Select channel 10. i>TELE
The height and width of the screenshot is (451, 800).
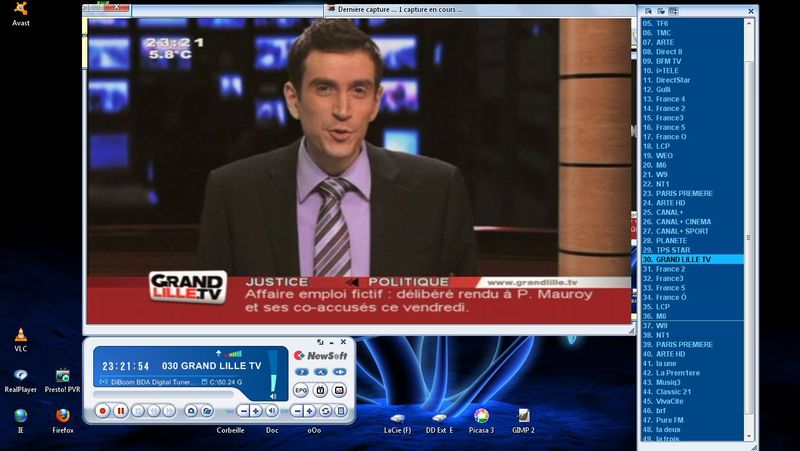click(x=692, y=70)
